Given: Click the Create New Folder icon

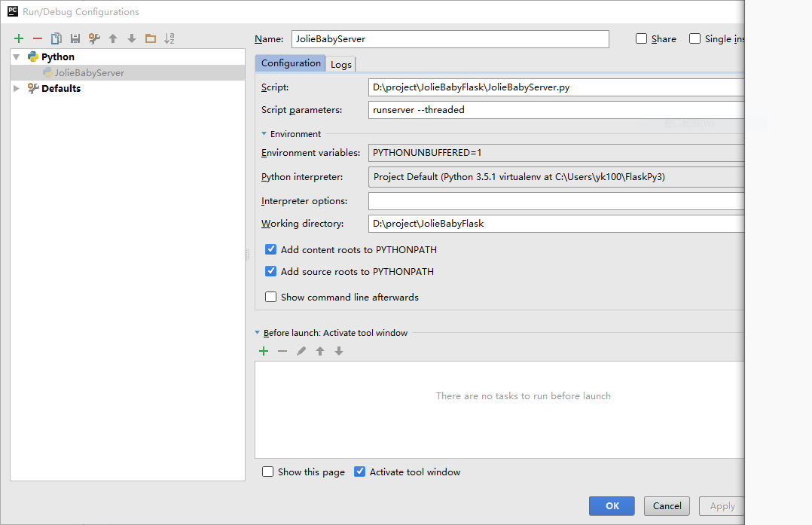Looking at the screenshot, I should (151, 38).
